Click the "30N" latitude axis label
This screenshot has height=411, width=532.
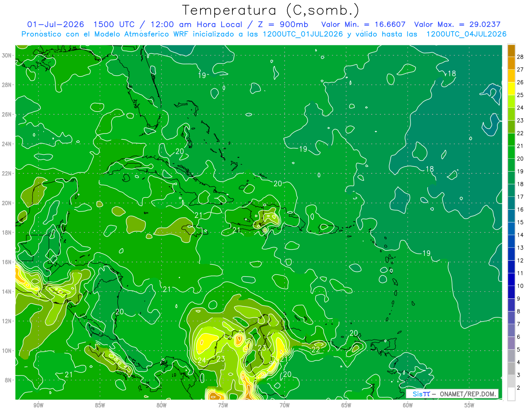tap(7, 55)
